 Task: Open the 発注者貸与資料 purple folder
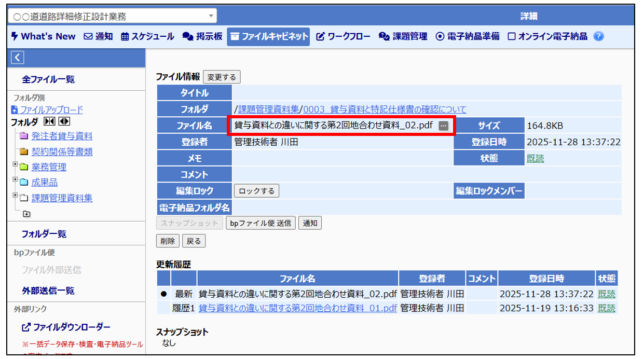(x=62, y=136)
